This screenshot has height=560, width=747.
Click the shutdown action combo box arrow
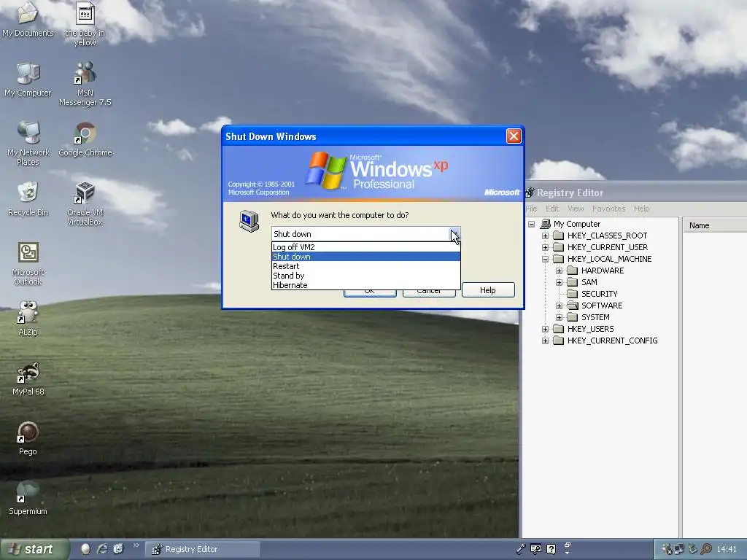(x=454, y=234)
